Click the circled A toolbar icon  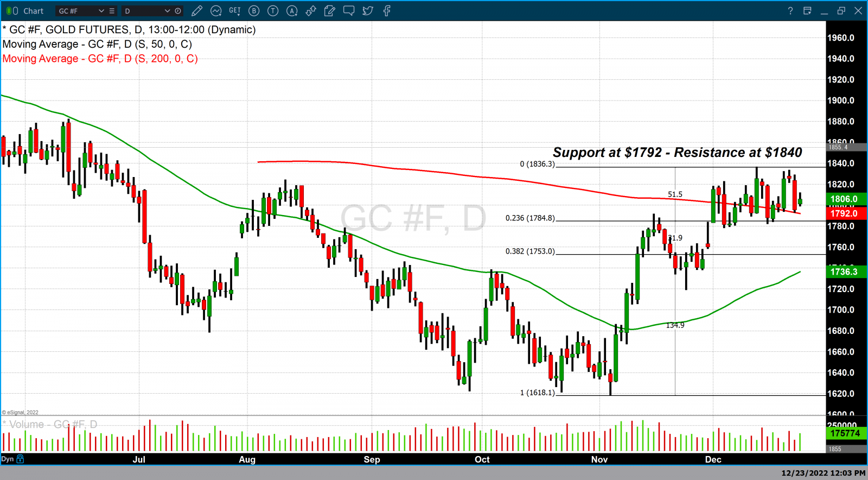click(x=292, y=11)
